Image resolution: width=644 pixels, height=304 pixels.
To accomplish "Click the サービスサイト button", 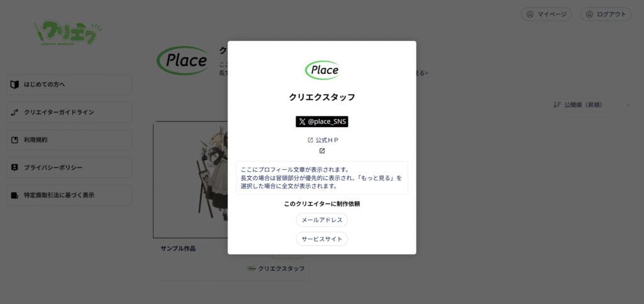I will click(x=322, y=239).
